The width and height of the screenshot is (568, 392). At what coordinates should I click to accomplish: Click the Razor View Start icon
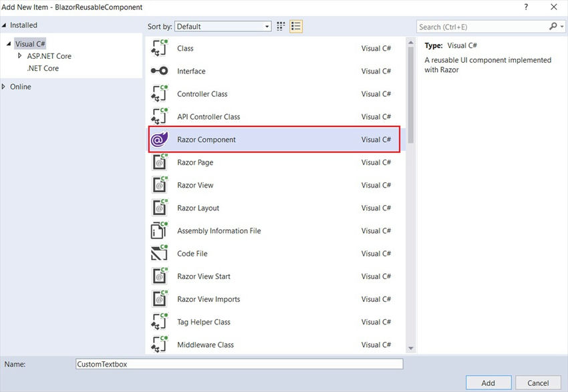pos(160,276)
